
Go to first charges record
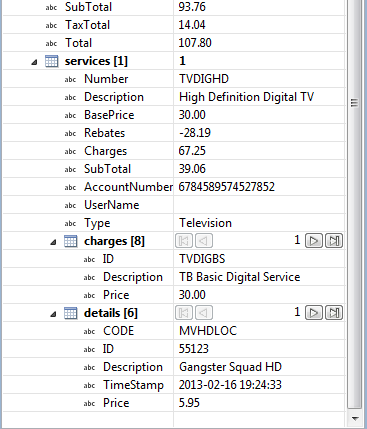click(x=184, y=241)
